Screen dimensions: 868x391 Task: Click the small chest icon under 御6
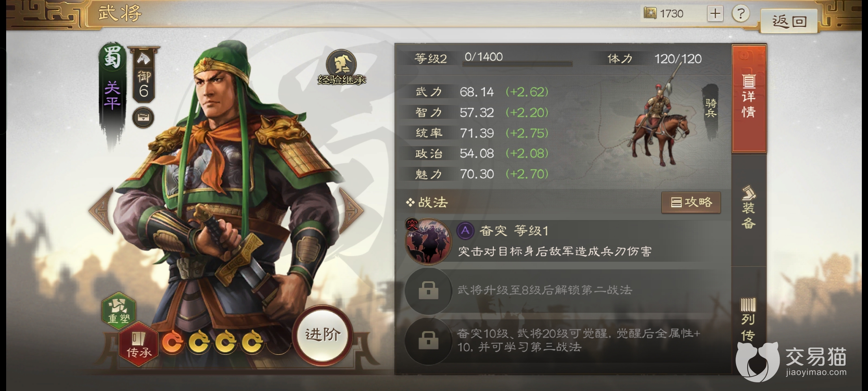click(x=143, y=118)
